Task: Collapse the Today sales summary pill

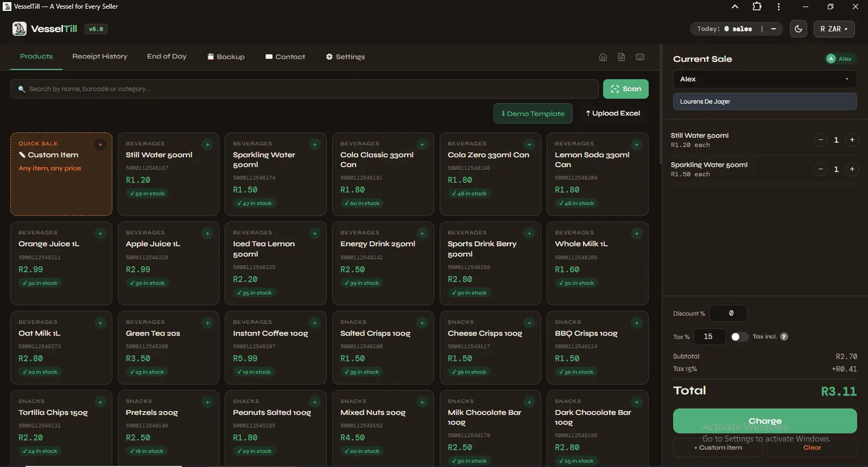Action: coord(774,29)
